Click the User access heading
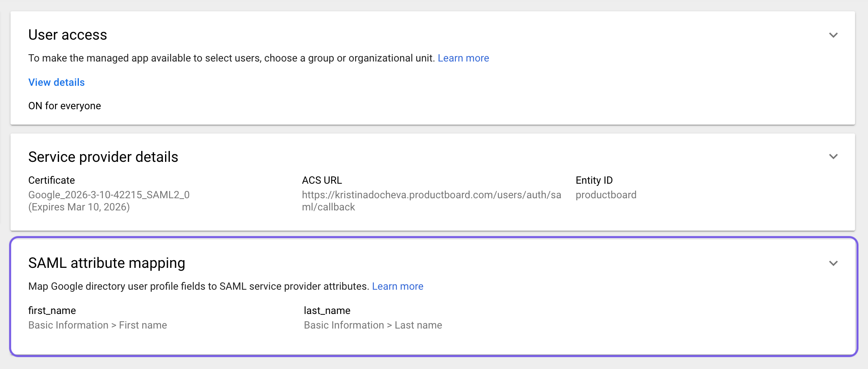Screen dimensions: 868x369 pyautogui.click(x=68, y=35)
